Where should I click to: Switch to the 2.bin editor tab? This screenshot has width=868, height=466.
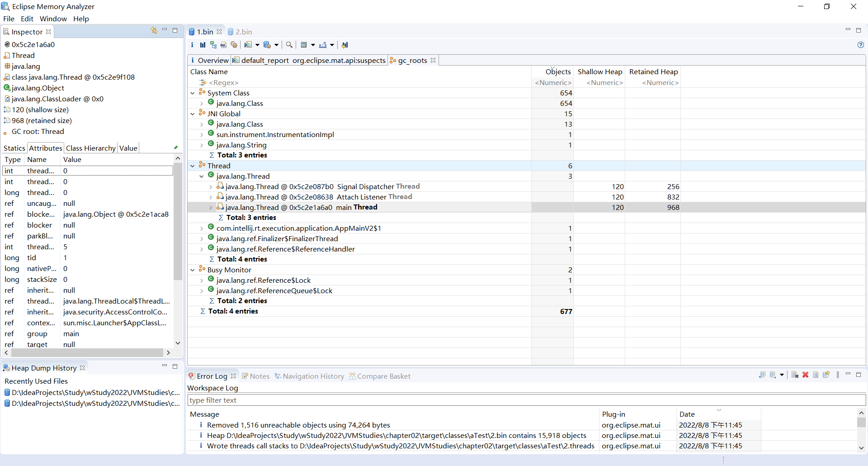point(243,32)
